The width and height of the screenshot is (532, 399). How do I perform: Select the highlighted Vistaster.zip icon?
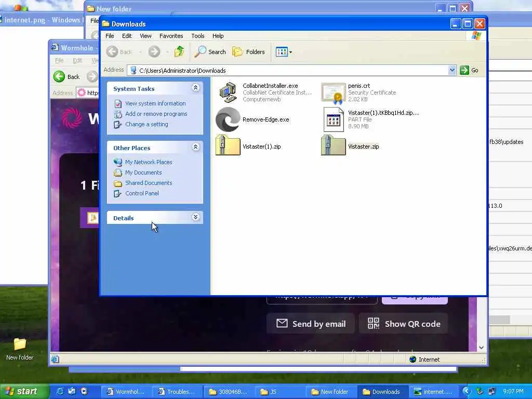click(333, 146)
